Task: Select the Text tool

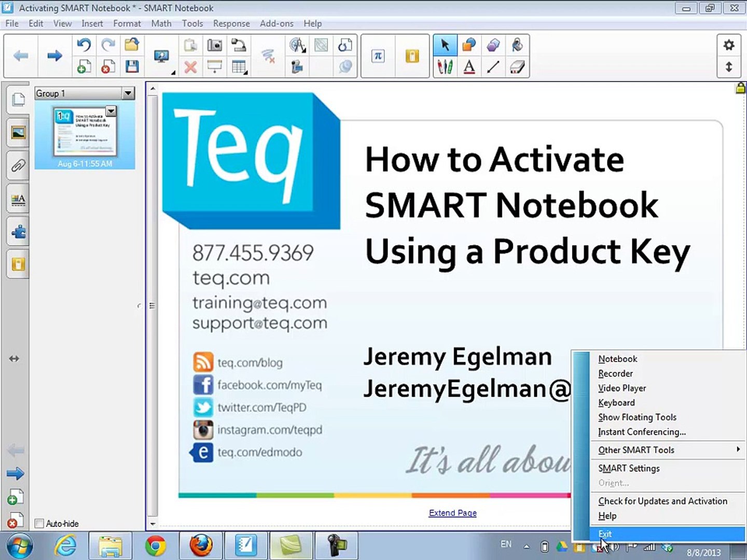Action: tap(469, 67)
